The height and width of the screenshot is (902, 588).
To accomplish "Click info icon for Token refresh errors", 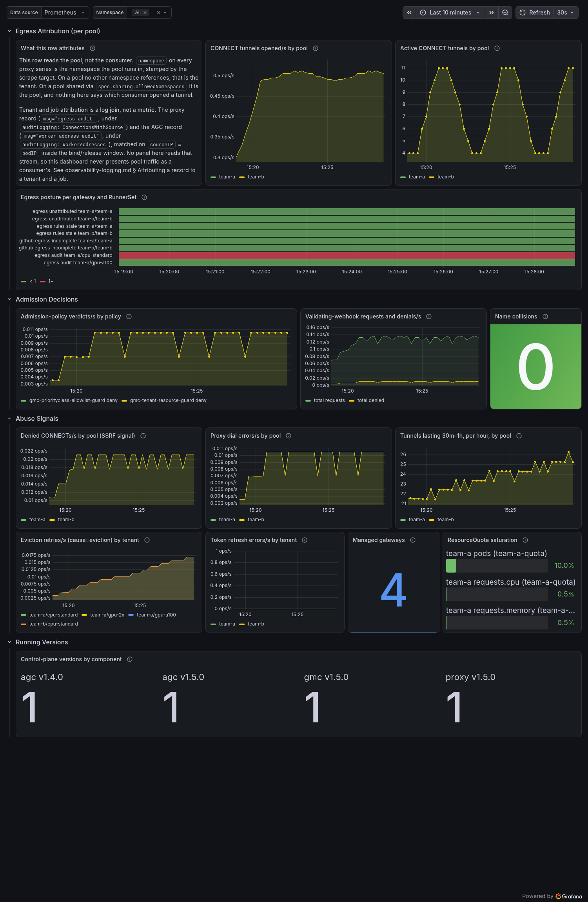I will coord(305,540).
